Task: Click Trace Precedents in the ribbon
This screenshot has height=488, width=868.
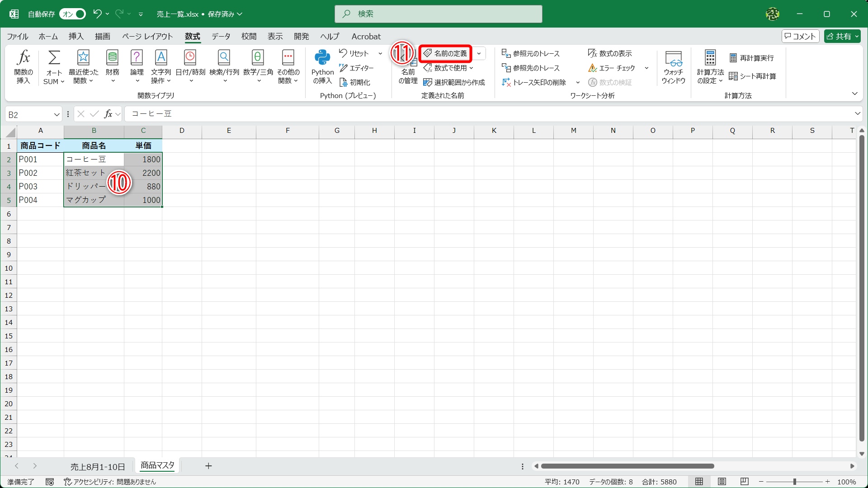Action: pyautogui.click(x=531, y=53)
